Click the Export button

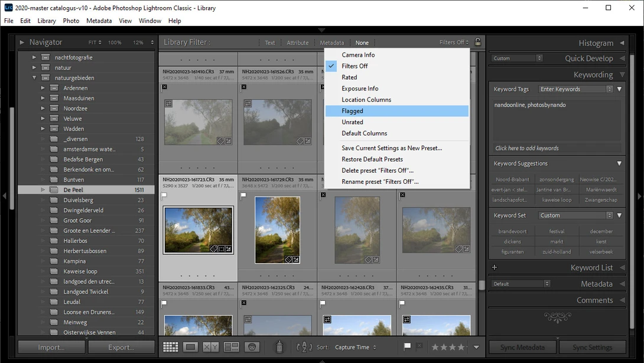[x=121, y=348]
